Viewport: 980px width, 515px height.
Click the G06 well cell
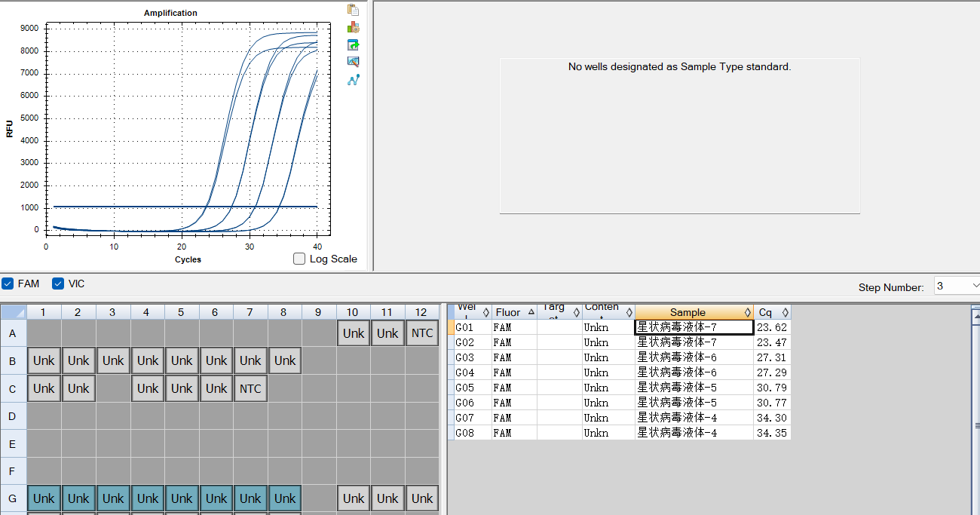tap(473, 403)
